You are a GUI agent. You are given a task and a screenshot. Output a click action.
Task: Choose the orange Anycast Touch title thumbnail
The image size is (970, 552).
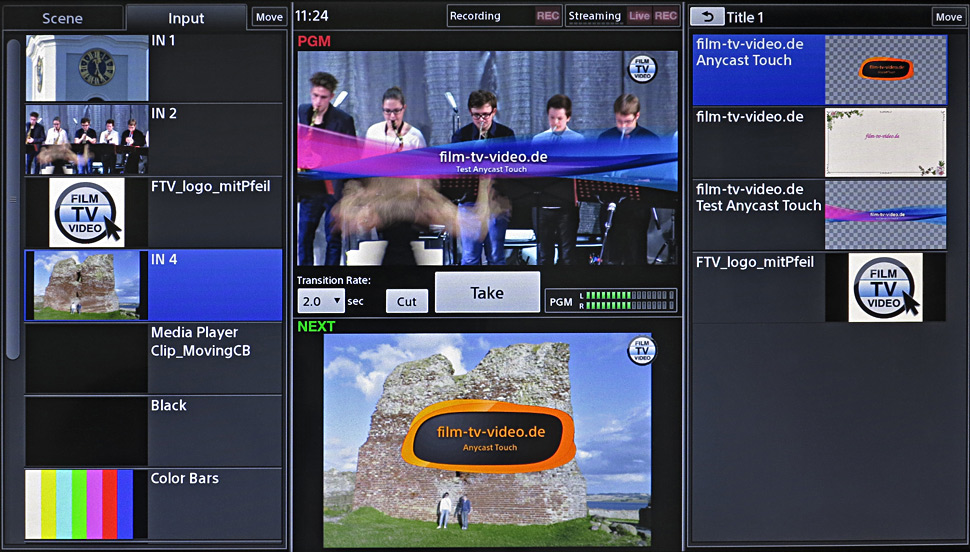(x=885, y=70)
